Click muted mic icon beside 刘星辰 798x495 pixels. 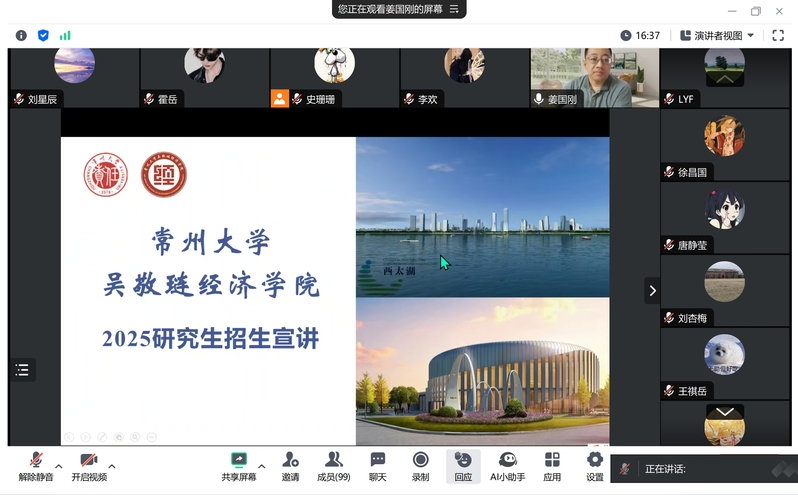[x=19, y=99]
